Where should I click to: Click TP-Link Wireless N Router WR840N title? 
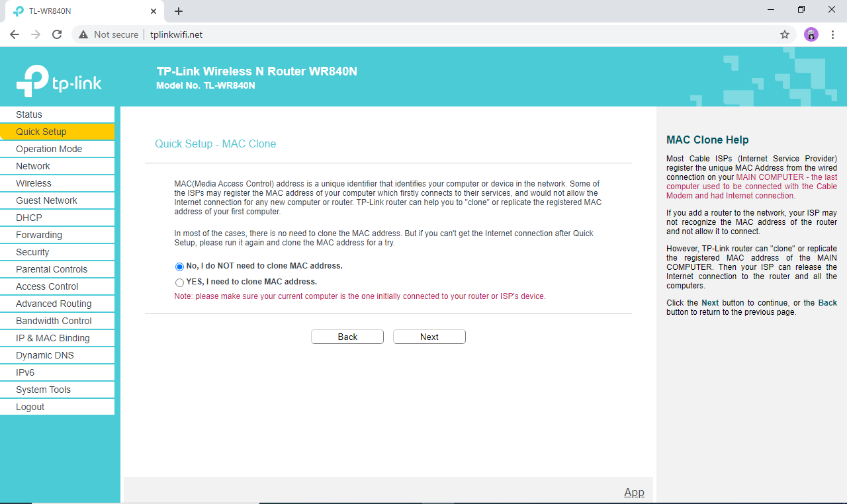click(257, 71)
